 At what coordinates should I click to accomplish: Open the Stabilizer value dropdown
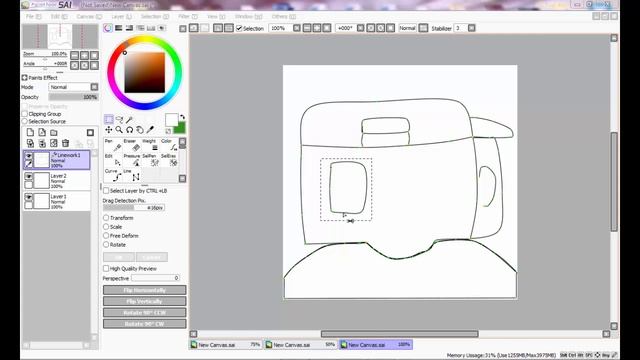[471, 28]
